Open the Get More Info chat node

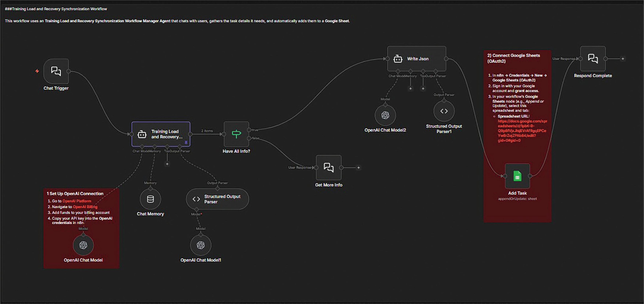pos(328,168)
